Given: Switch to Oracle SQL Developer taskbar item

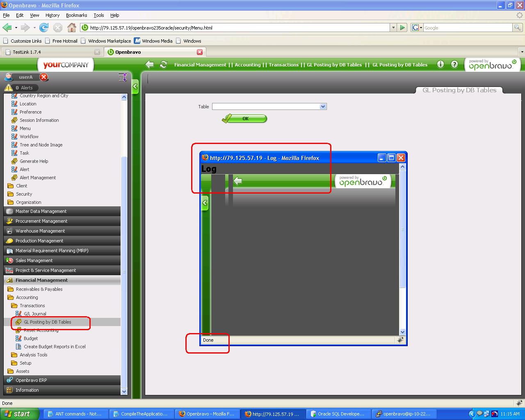Looking at the screenshot, I should (x=338, y=414).
